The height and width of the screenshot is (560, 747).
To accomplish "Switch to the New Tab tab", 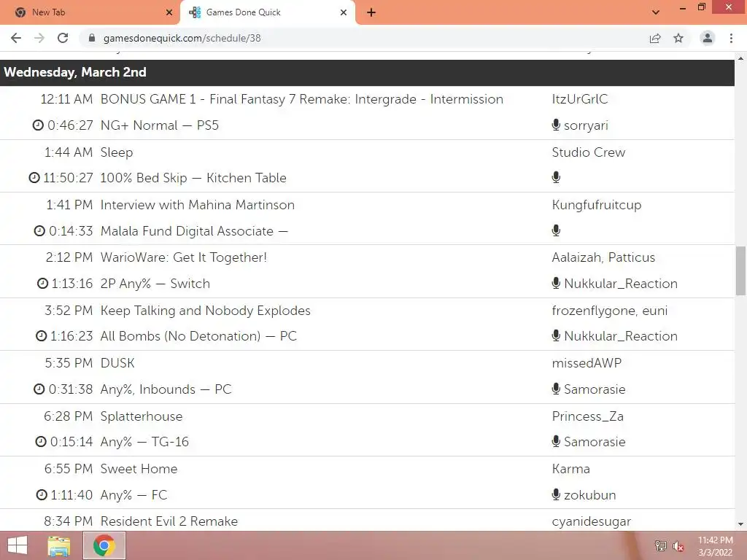I will pyautogui.click(x=90, y=12).
